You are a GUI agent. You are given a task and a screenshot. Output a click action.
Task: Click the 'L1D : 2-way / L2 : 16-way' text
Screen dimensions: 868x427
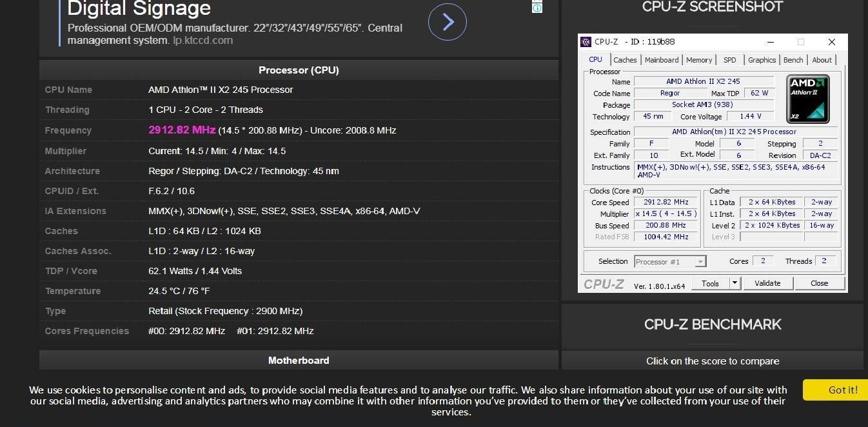point(201,251)
